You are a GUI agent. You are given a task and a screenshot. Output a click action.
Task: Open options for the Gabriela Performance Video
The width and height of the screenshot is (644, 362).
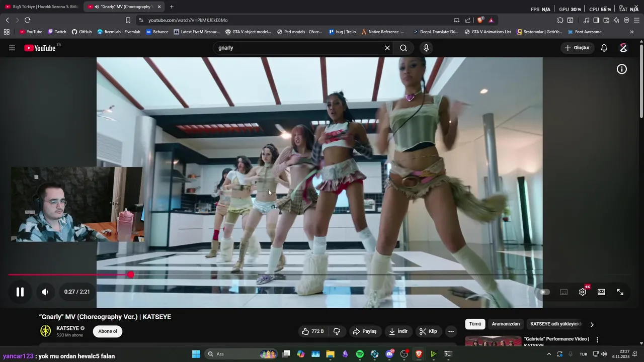(x=597, y=340)
